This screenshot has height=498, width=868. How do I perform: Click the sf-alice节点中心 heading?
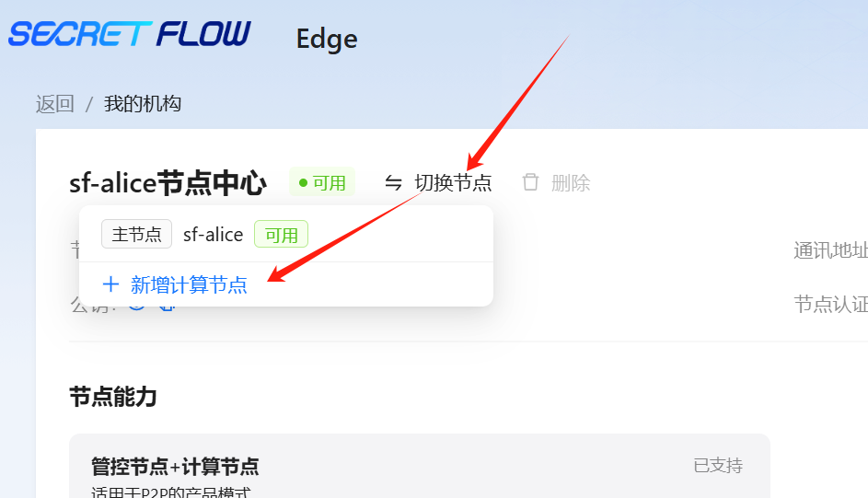tap(168, 182)
